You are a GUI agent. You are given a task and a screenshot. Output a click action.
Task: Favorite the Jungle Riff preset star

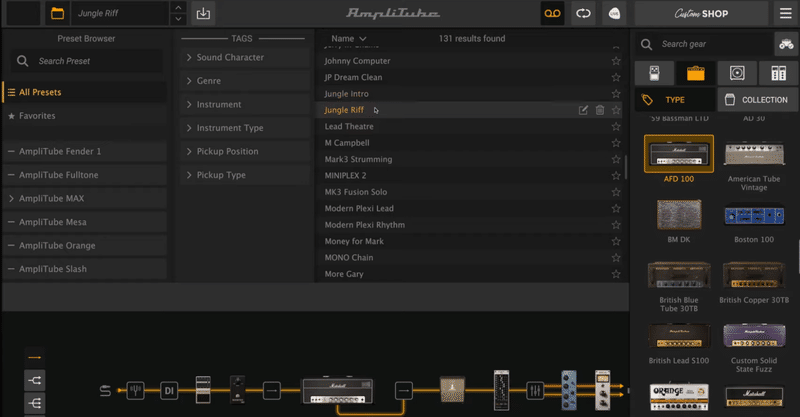pyautogui.click(x=616, y=110)
